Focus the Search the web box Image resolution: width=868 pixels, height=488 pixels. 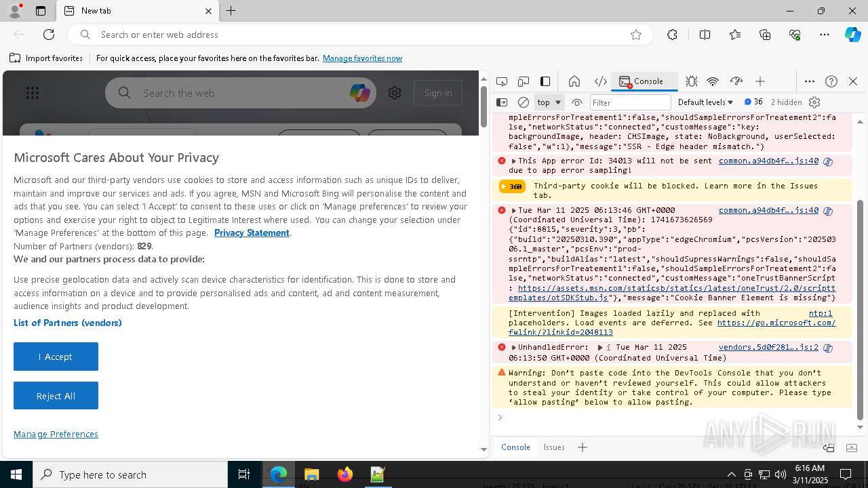click(241, 93)
